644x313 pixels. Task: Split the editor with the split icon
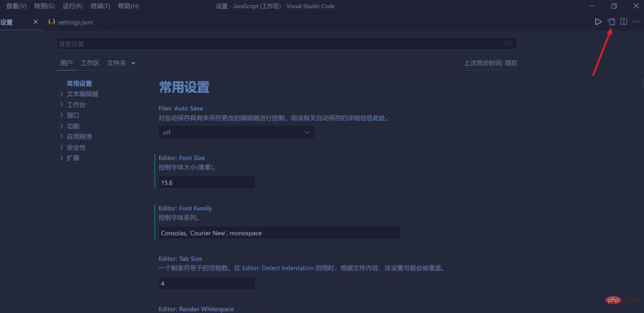(x=624, y=22)
